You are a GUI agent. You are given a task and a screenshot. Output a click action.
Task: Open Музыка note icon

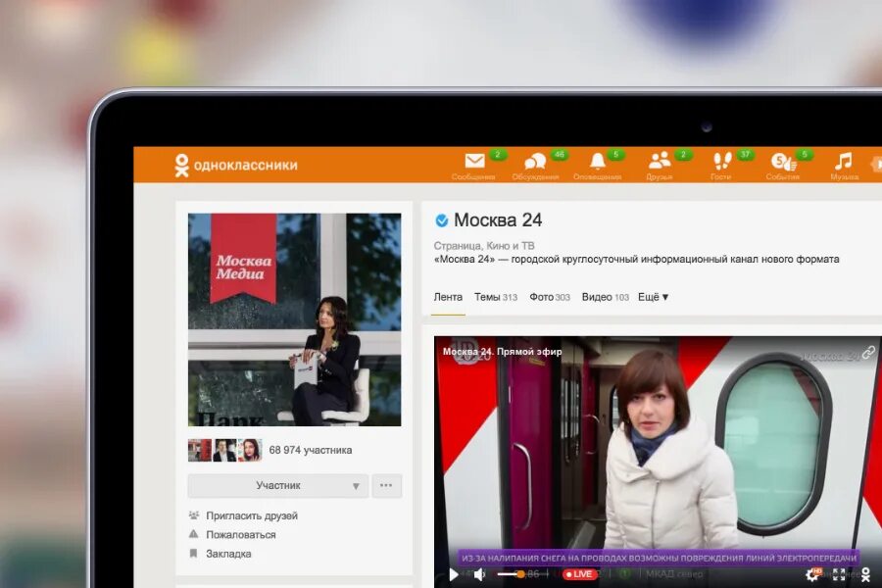click(x=843, y=161)
